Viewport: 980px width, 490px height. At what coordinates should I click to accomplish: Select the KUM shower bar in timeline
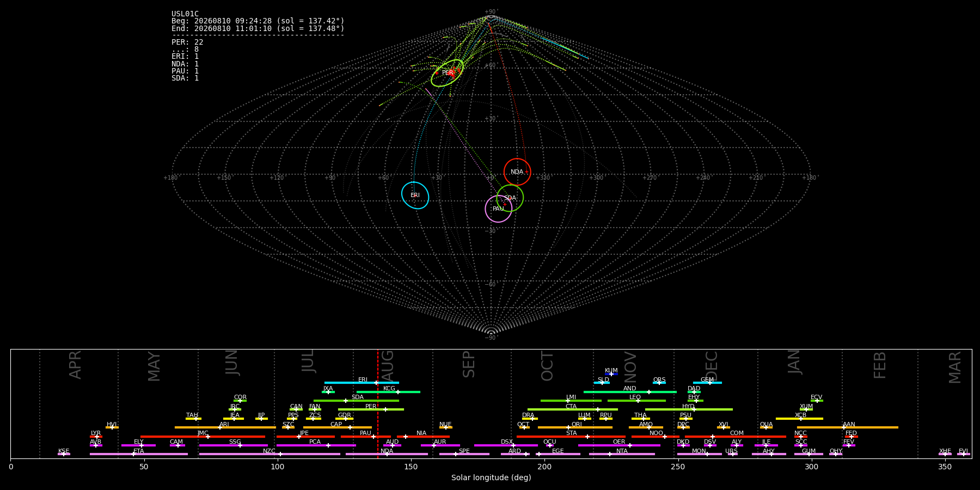(611, 374)
